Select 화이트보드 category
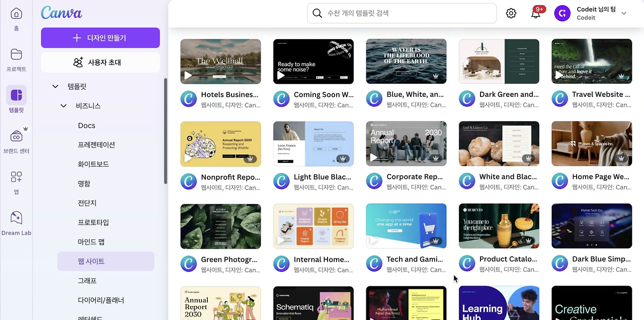This screenshot has height=320, width=644. click(x=94, y=164)
